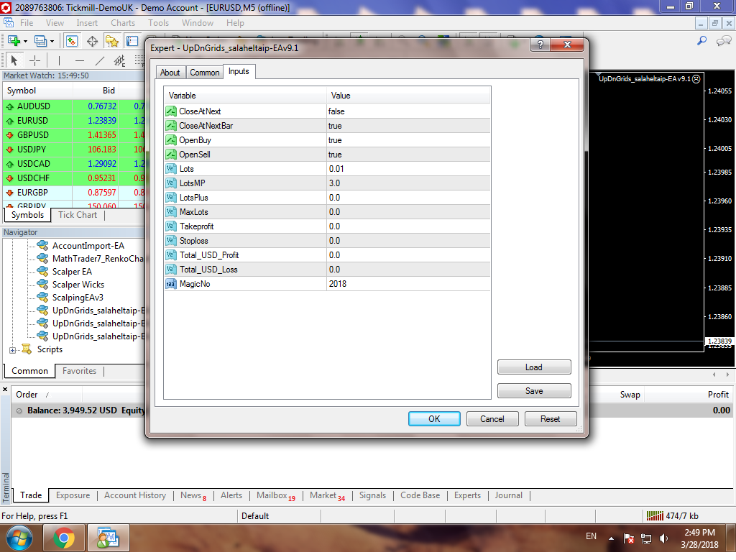Click the dialog's question mark help button

point(540,45)
